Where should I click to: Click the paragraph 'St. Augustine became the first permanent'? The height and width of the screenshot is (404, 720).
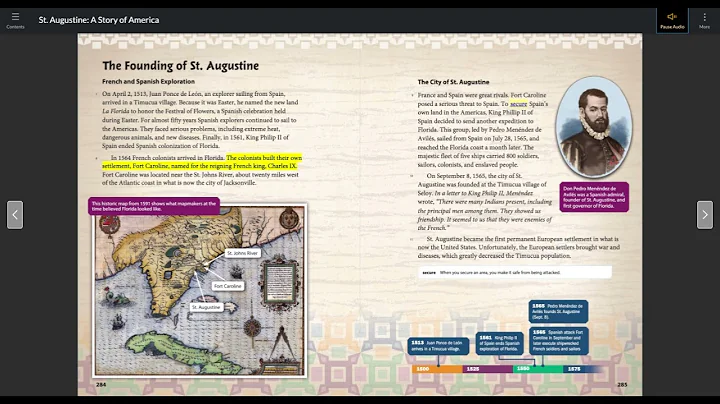point(518,247)
